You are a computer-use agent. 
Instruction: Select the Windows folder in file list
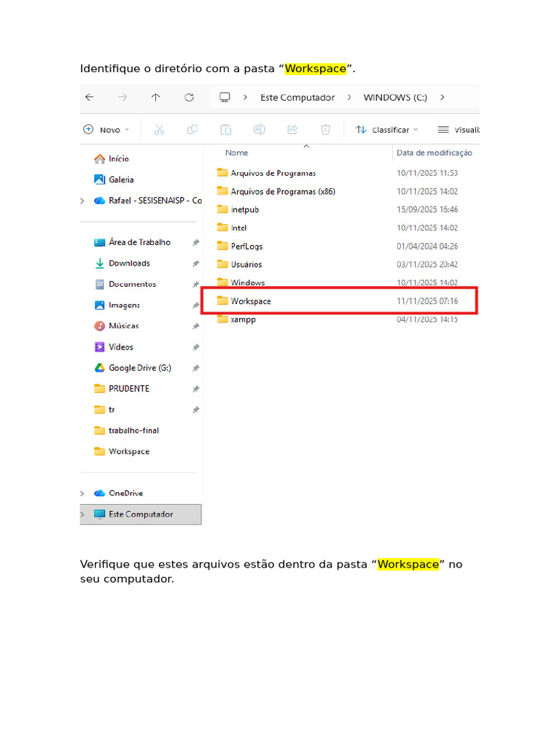[x=241, y=282]
